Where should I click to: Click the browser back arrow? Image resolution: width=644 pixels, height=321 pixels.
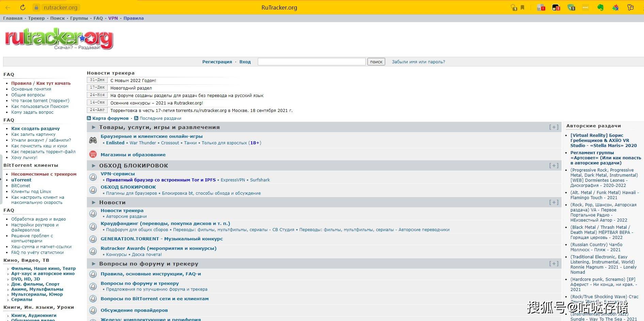8,7
